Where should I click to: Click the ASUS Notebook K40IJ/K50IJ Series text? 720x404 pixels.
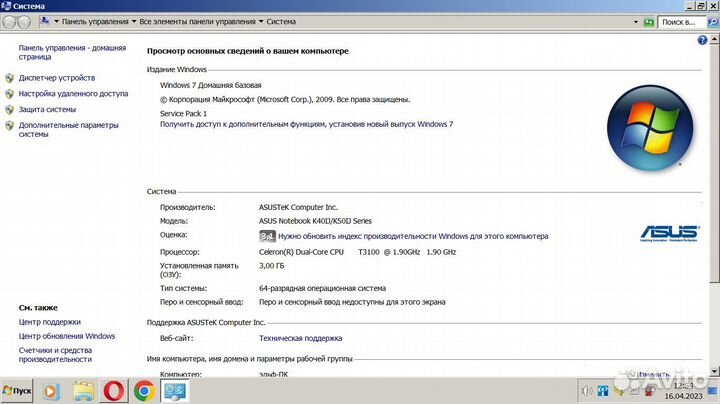click(315, 221)
